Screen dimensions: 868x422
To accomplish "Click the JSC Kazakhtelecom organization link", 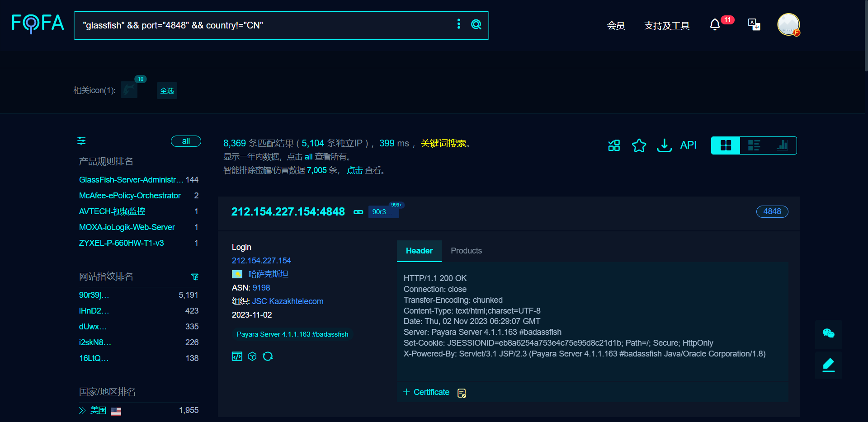I will (288, 301).
